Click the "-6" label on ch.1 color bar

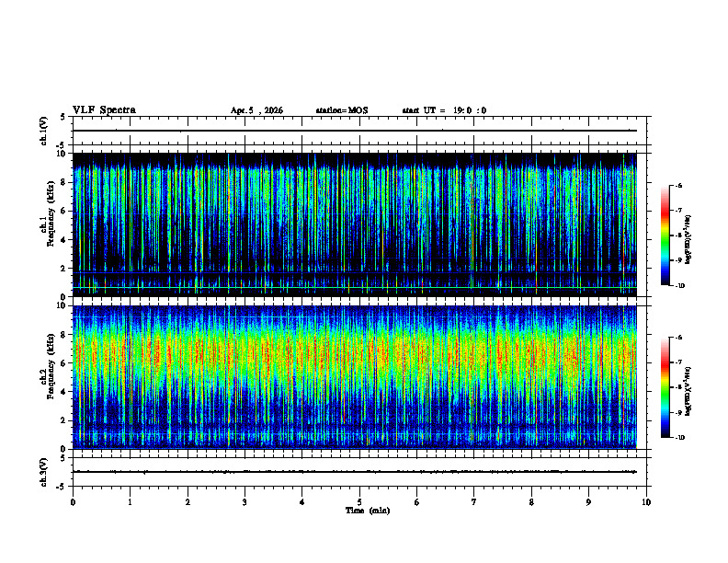point(677,185)
